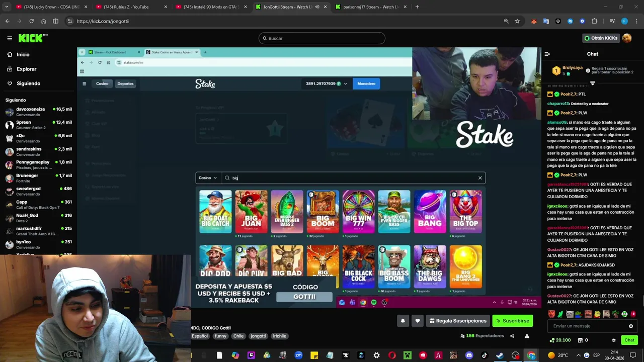
Task: Open the Kick hamburger menu
Action: tap(10, 38)
